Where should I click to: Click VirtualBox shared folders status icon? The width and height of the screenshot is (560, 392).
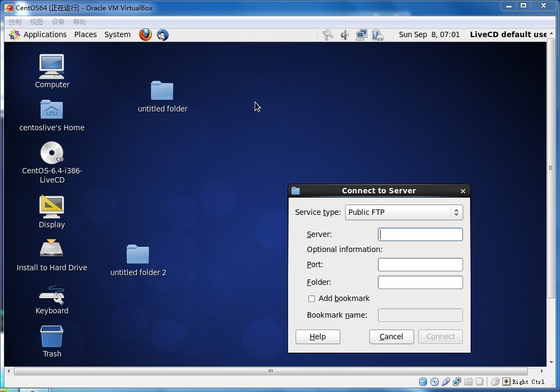coord(468,382)
